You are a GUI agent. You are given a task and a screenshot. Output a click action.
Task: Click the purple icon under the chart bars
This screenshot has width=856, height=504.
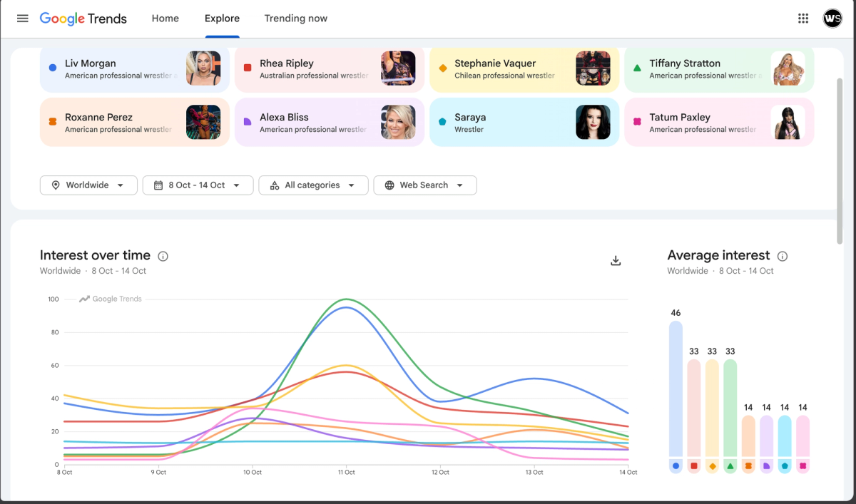[767, 466]
